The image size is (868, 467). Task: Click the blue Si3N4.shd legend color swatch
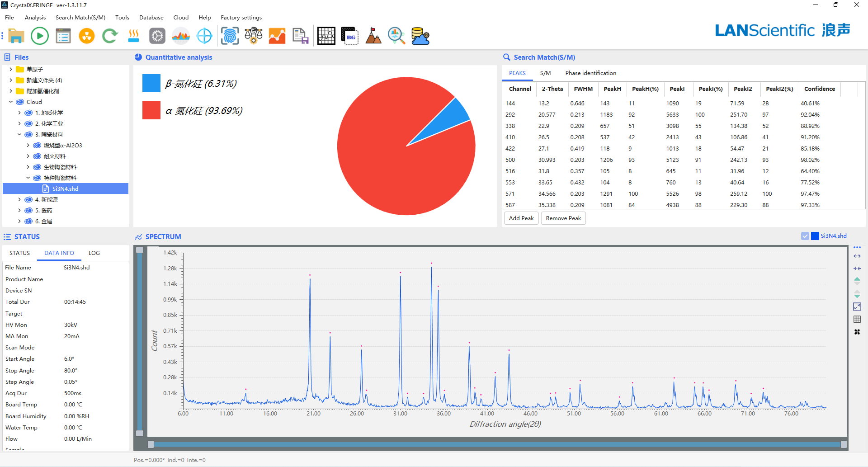tap(815, 236)
